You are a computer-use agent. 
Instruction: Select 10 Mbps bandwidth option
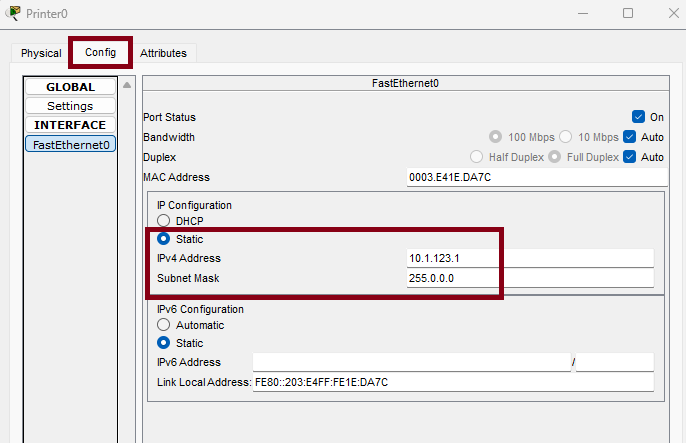[x=566, y=137]
